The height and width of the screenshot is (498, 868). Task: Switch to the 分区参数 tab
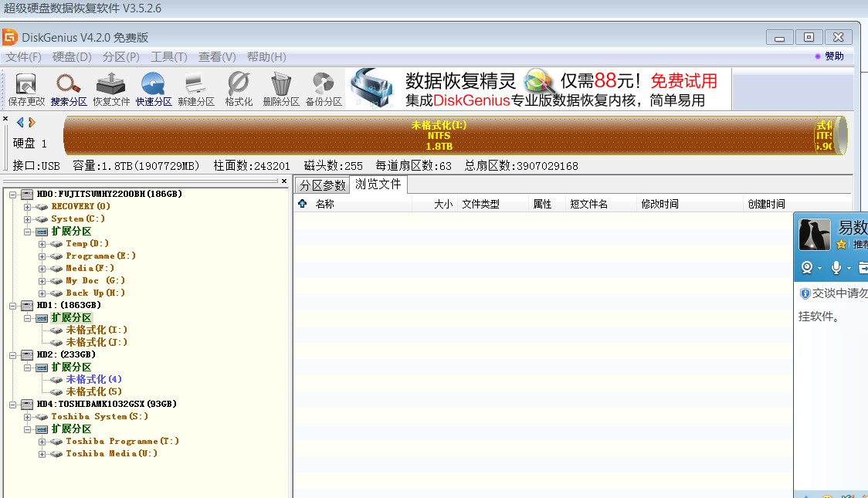click(323, 185)
